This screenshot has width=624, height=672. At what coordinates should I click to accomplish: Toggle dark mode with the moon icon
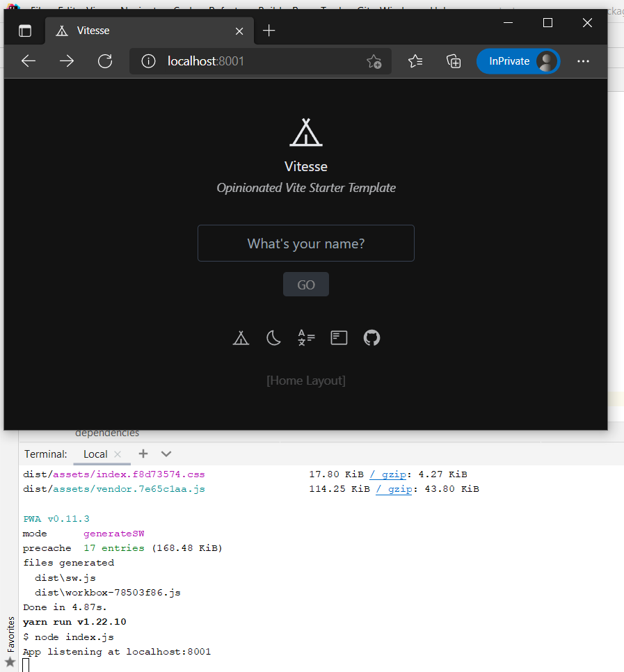[x=273, y=337]
